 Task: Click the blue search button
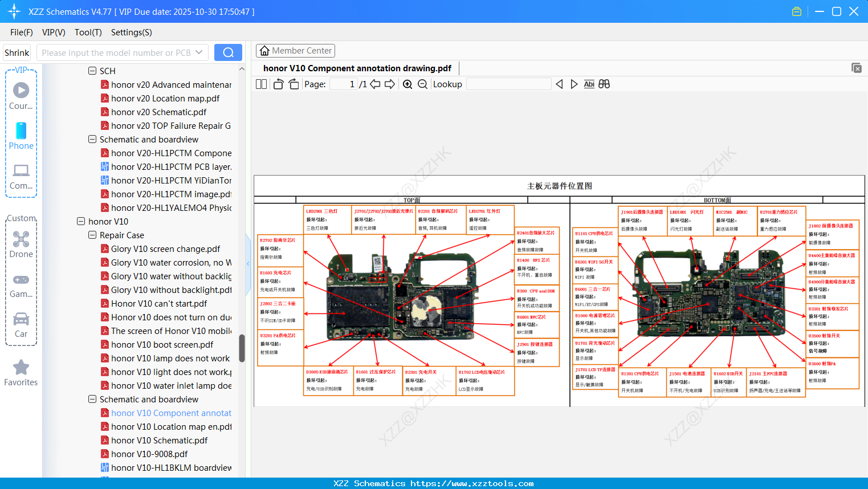[228, 52]
